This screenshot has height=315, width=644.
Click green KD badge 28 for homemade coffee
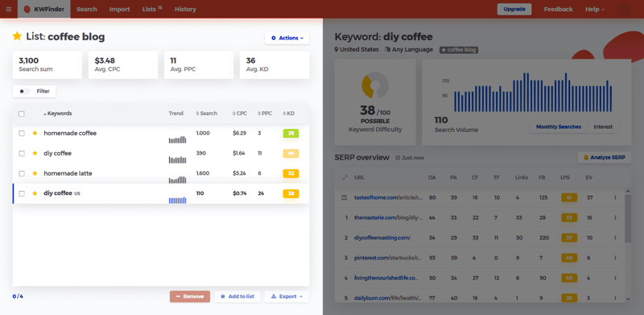tap(291, 133)
